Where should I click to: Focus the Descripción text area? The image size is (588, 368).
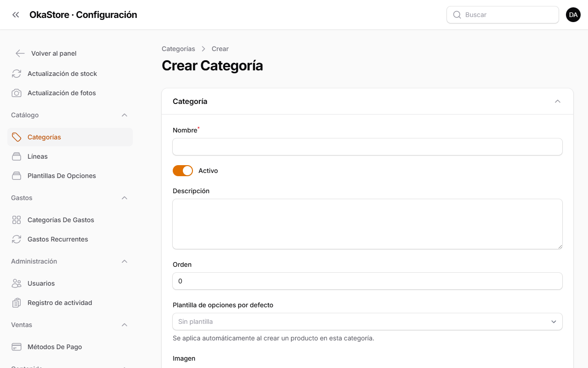point(367,224)
